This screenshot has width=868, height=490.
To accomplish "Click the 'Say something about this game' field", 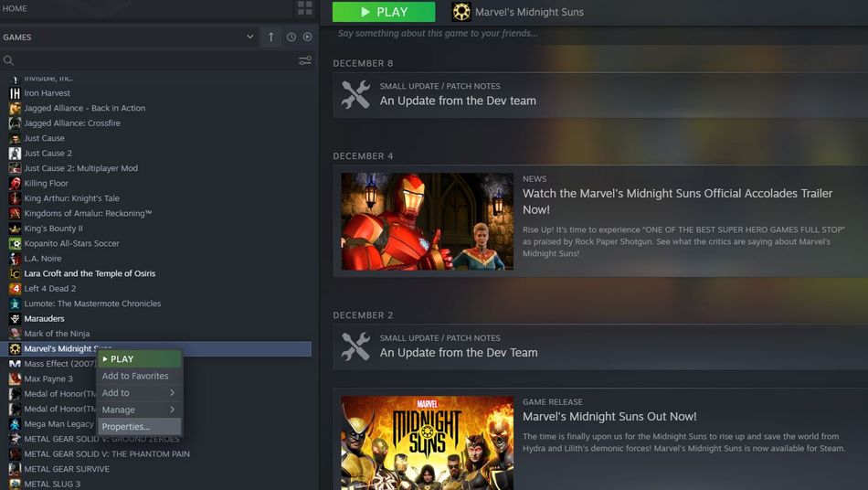I will tap(438, 33).
